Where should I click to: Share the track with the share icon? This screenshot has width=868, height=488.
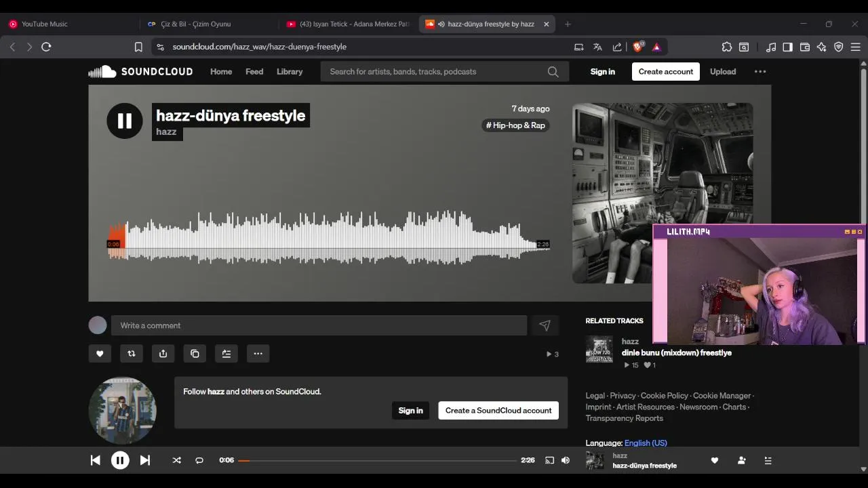pos(163,353)
